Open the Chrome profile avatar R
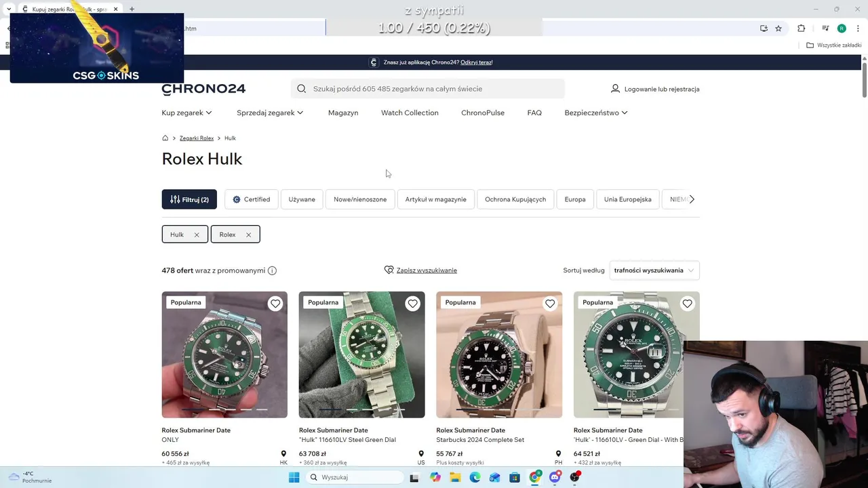Viewport: 868px width, 488px height. [x=842, y=28]
